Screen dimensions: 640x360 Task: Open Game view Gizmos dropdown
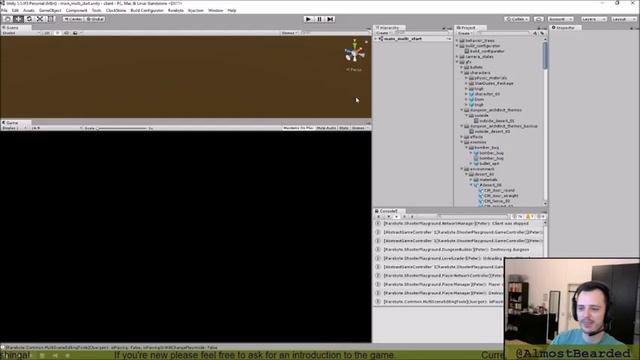tap(360, 128)
